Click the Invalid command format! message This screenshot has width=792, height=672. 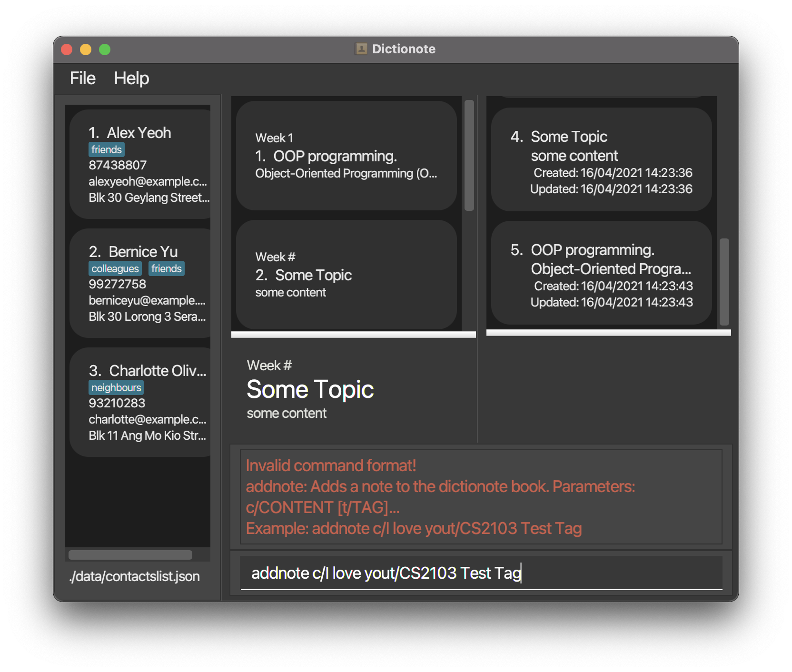click(x=331, y=465)
